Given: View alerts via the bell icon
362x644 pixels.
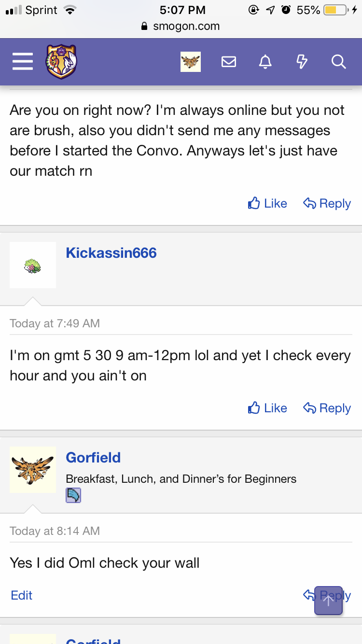Looking at the screenshot, I should (265, 62).
